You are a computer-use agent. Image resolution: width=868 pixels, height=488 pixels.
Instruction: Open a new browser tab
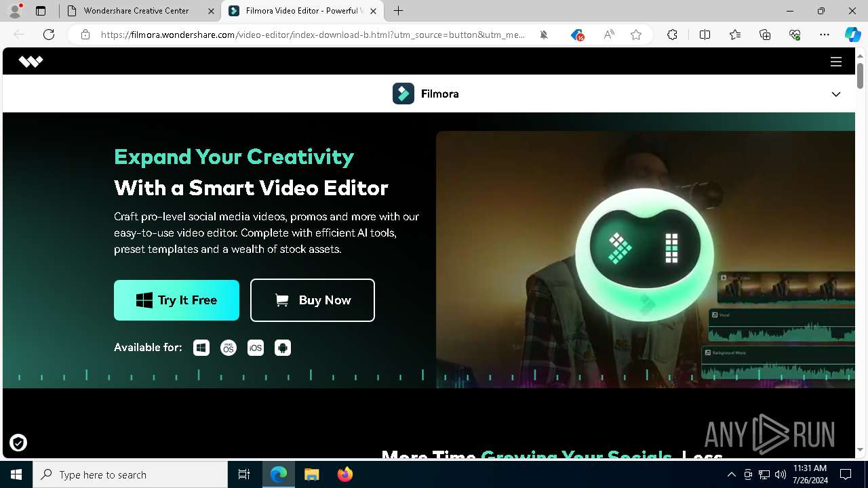click(399, 11)
